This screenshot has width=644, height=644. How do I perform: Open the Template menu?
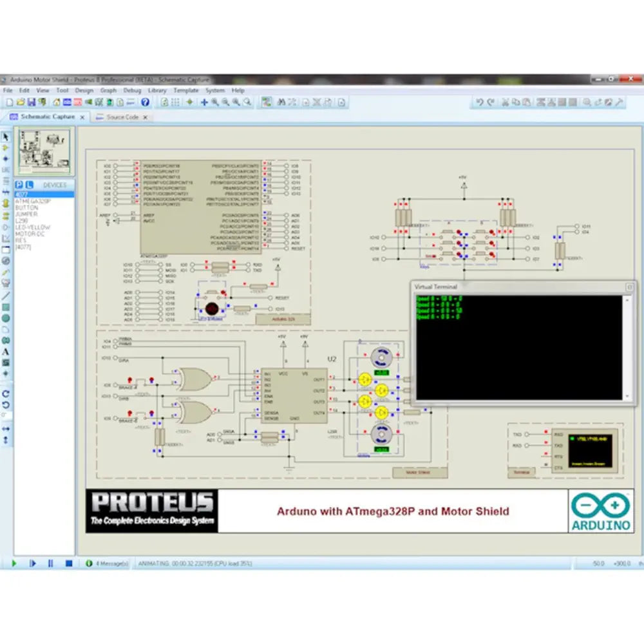pos(186,90)
